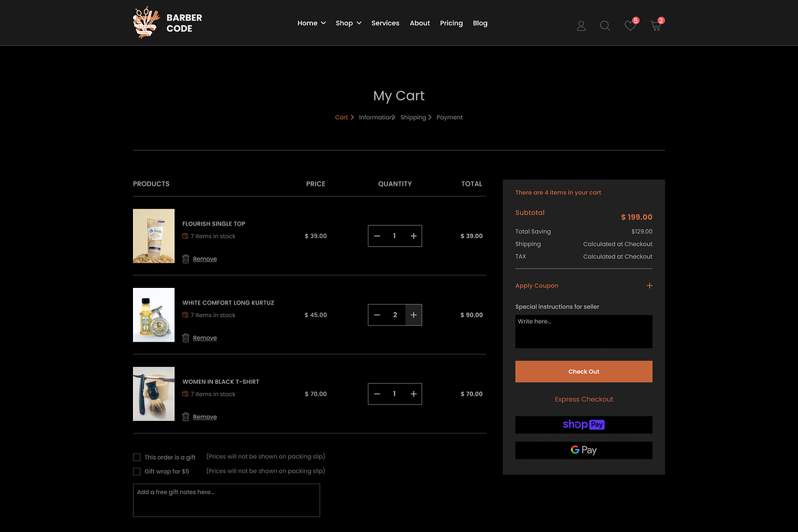This screenshot has width=798, height=532.
Task: Open the user account icon
Action: [581, 26]
